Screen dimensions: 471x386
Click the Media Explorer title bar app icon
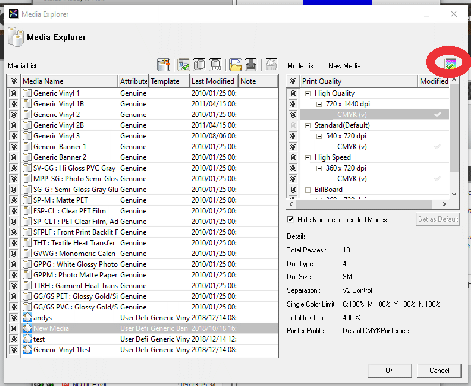[14, 14]
